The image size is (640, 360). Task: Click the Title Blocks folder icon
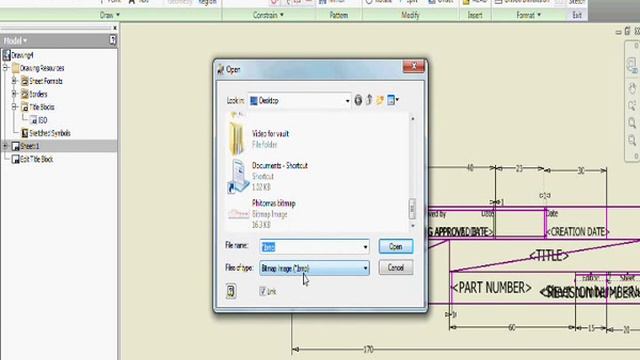point(25,107)
